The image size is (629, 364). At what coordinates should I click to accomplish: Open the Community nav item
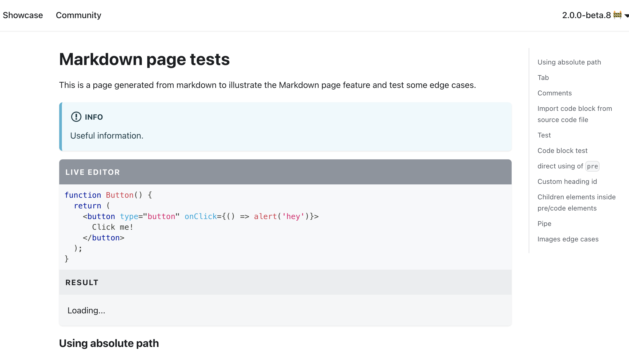point(78,15)
